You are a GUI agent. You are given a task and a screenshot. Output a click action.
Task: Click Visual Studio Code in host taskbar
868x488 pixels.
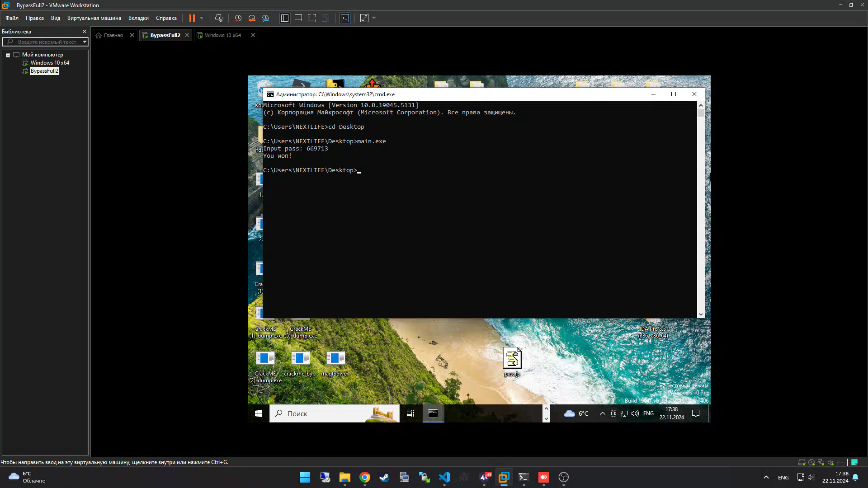click(x=444, y=477)
